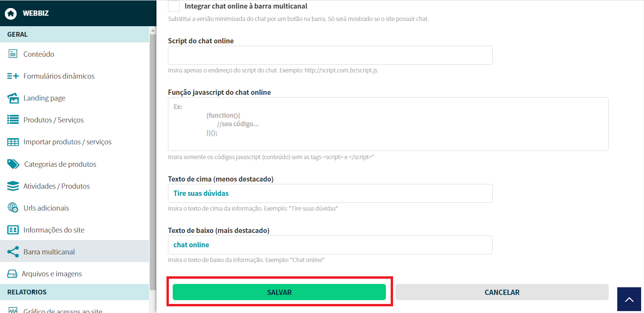The width and height of the screenshot is (644, 313).
Task: Click the Função javascript do chat textarea
Action: click(x=388, y=124)
